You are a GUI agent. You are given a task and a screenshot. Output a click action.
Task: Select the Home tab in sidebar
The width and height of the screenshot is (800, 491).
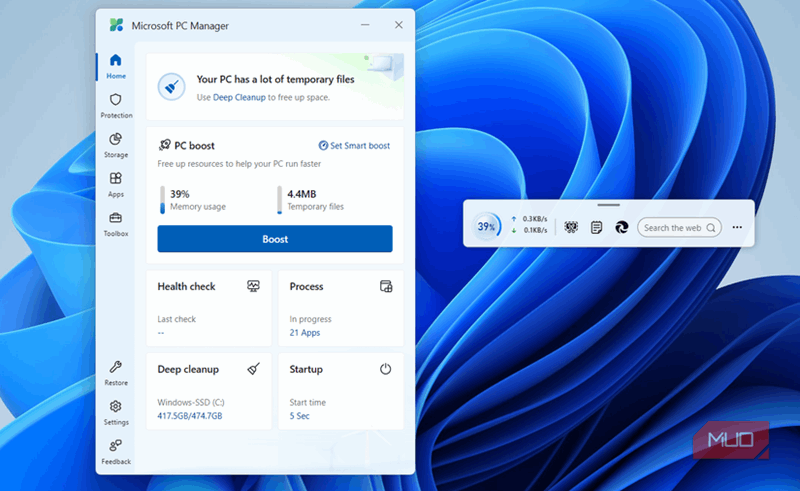click(x=116, y=66)
